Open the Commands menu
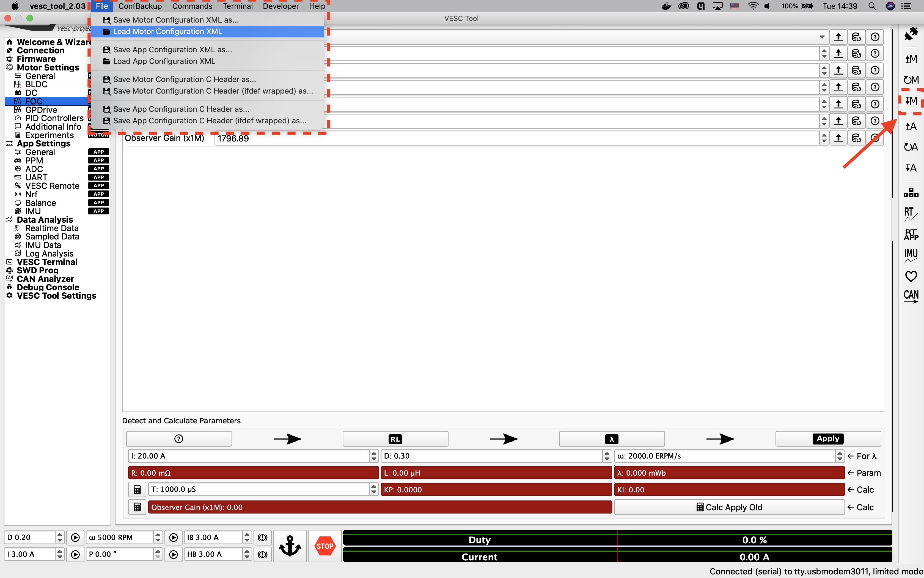The image size is (924, 578). [x=192, y=6]
